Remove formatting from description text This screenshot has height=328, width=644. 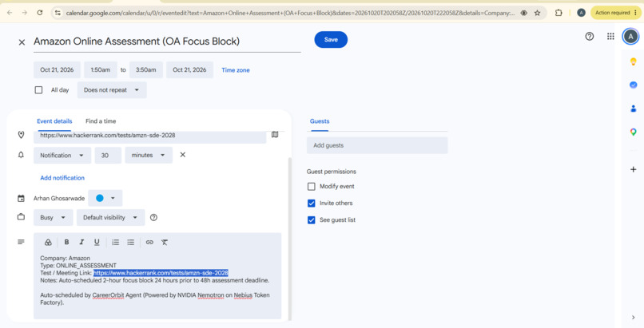pos(165,243)
